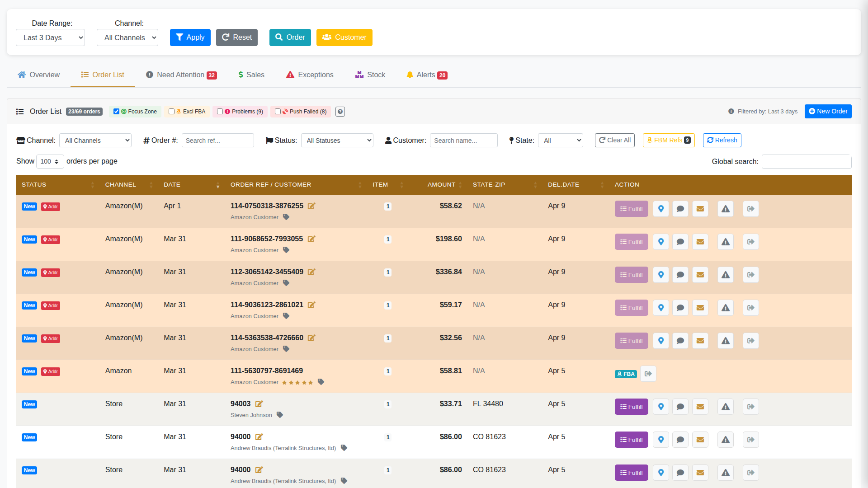The width and height of the screenshot is (868, 488).
Task: Click the New Order button
Action: [828, 111]
